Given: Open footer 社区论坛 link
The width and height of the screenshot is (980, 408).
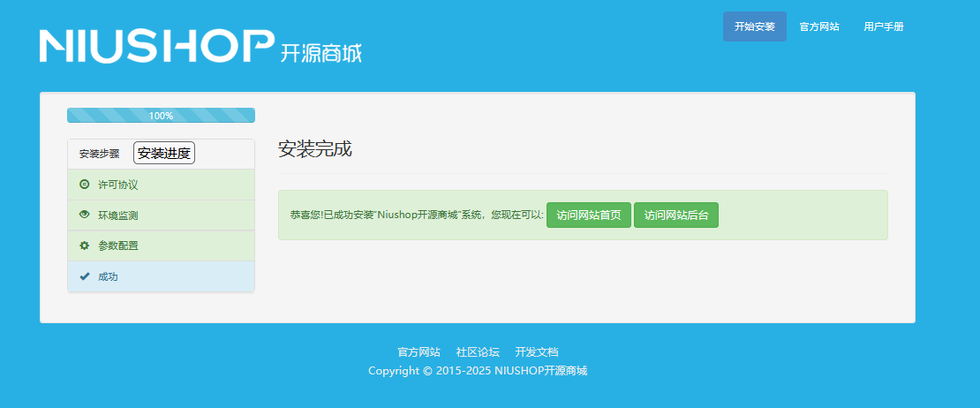Looking at the screenshot, I should 478,351.
